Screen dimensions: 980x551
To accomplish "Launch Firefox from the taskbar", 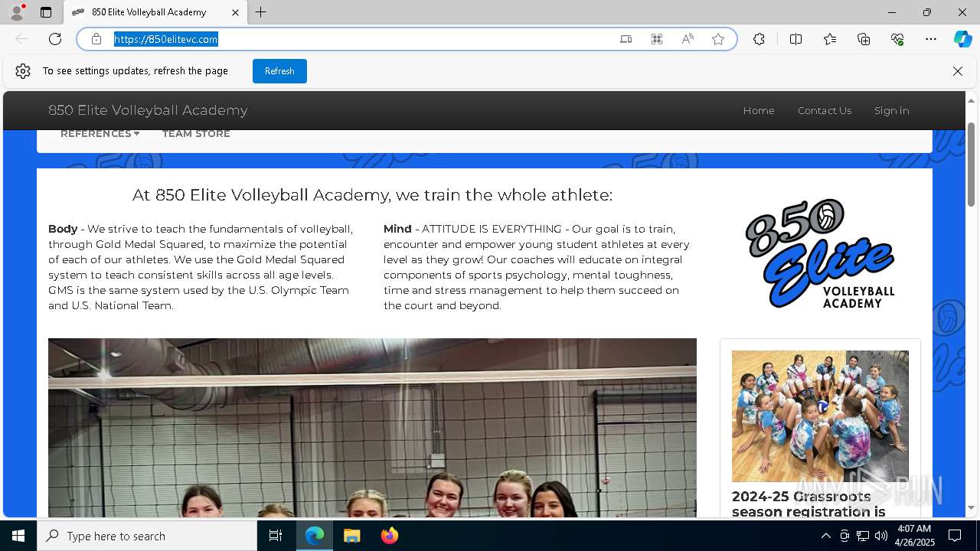I will click(389, 536).
